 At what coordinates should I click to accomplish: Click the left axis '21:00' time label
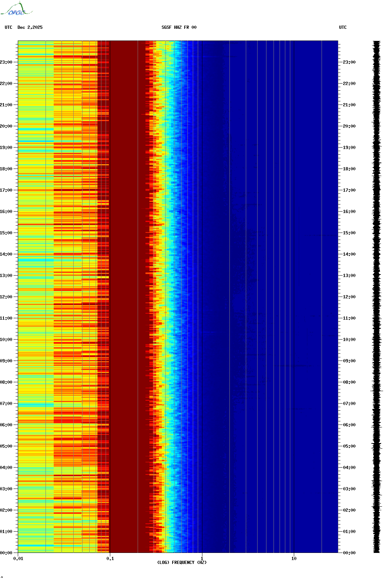click(6, 105)
